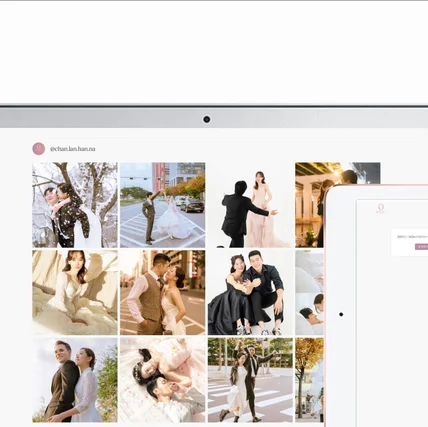
Task: Open the cherry blossom piggyback couple photo
Action: [75, 205]
